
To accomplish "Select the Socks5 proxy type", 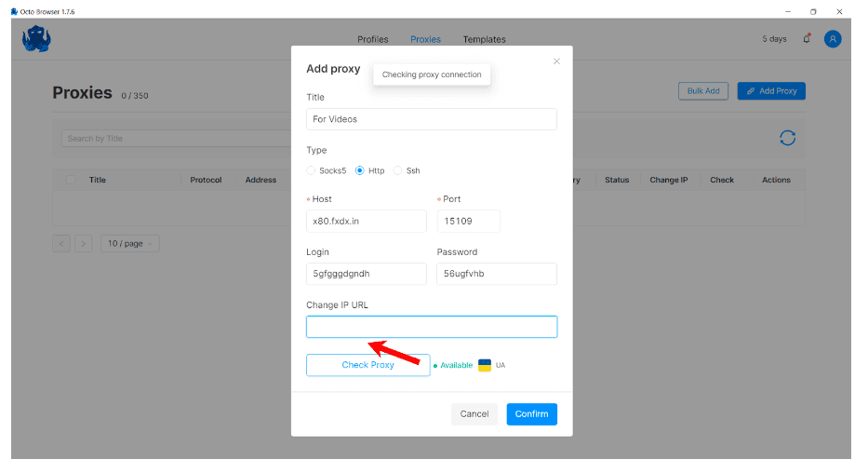I will (312, 170).
